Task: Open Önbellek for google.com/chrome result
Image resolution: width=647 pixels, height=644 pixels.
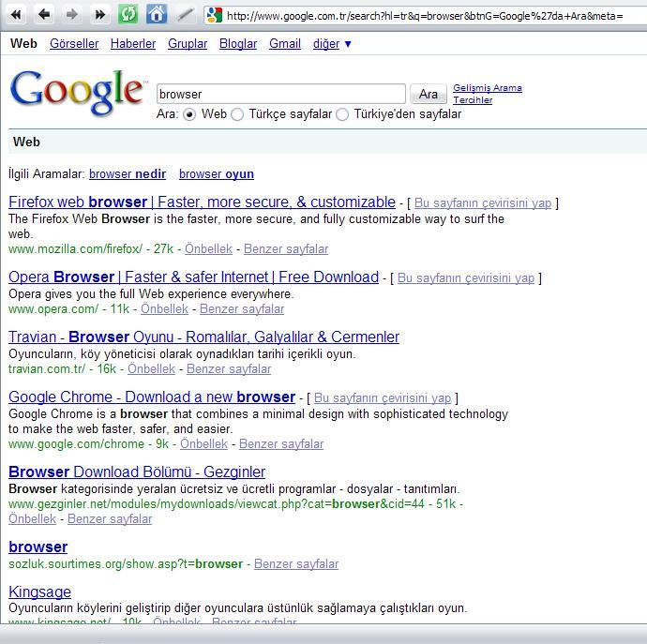Action: 203,444
